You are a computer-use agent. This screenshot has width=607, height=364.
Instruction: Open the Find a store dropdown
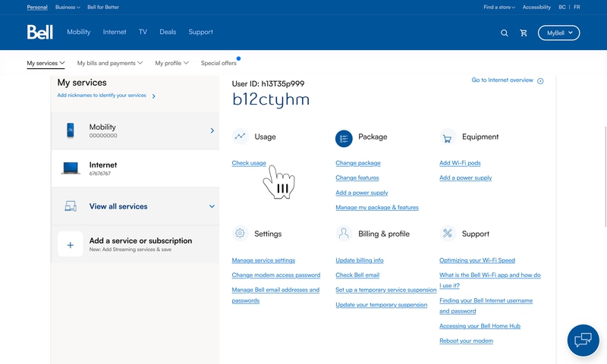(499, 7)
